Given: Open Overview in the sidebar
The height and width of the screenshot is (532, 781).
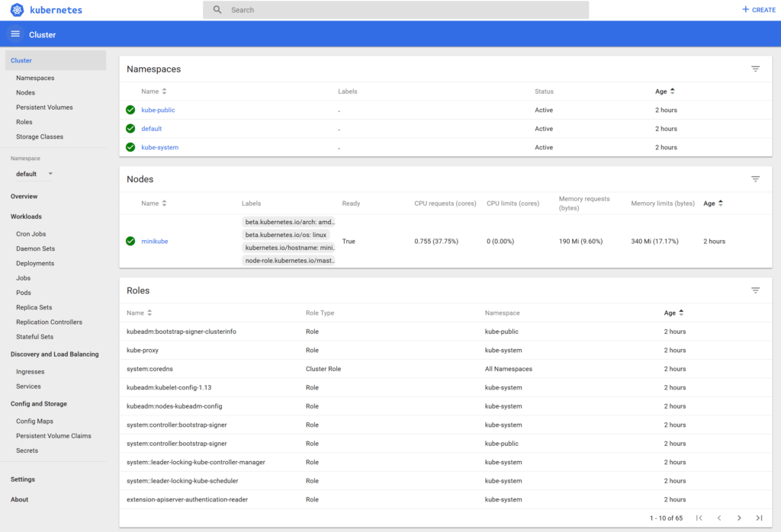Looking at the screenshot, I should click(x=24, y=197).
